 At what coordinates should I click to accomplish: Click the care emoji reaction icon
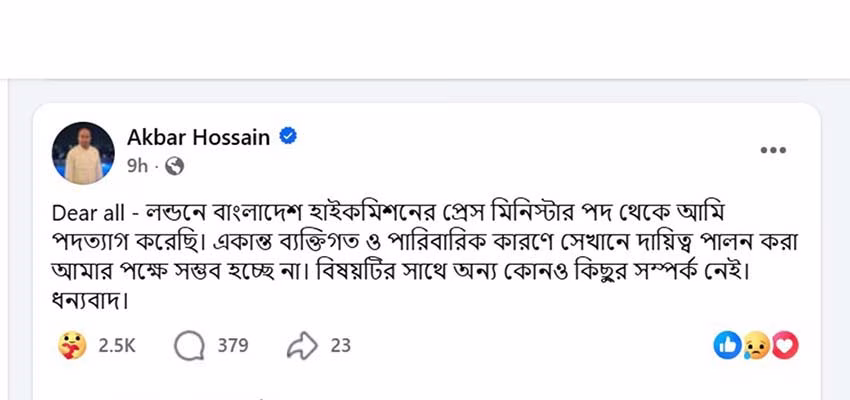pyautogui.click(x=73, y=346)
